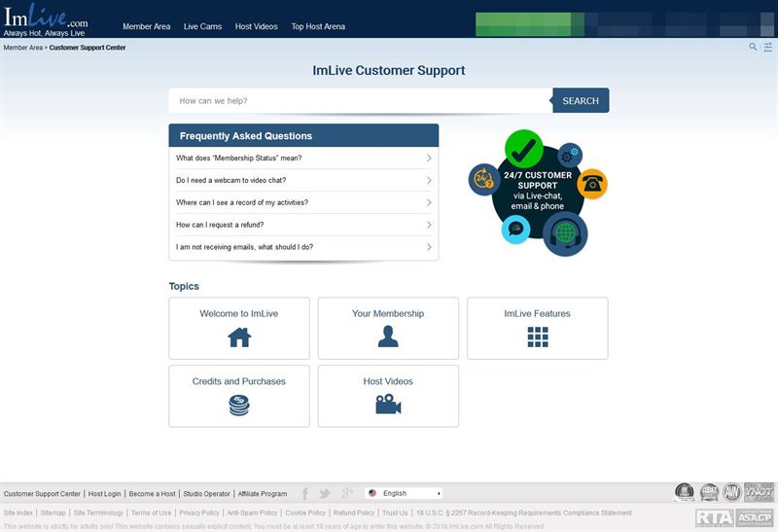Open the filter settings sliders icon
The image size is (778, 532).
pyautogui.click(x=768, y=47)
